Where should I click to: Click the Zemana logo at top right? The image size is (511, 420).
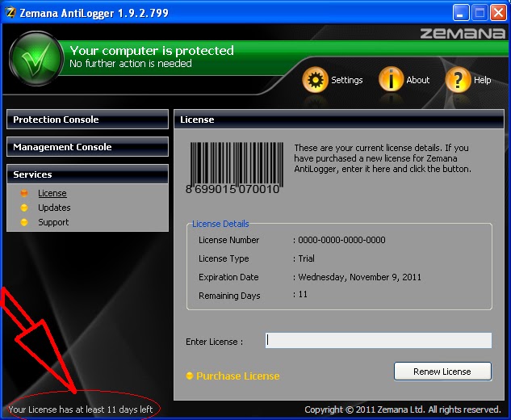pyautogui.click(x=463, y=33)
